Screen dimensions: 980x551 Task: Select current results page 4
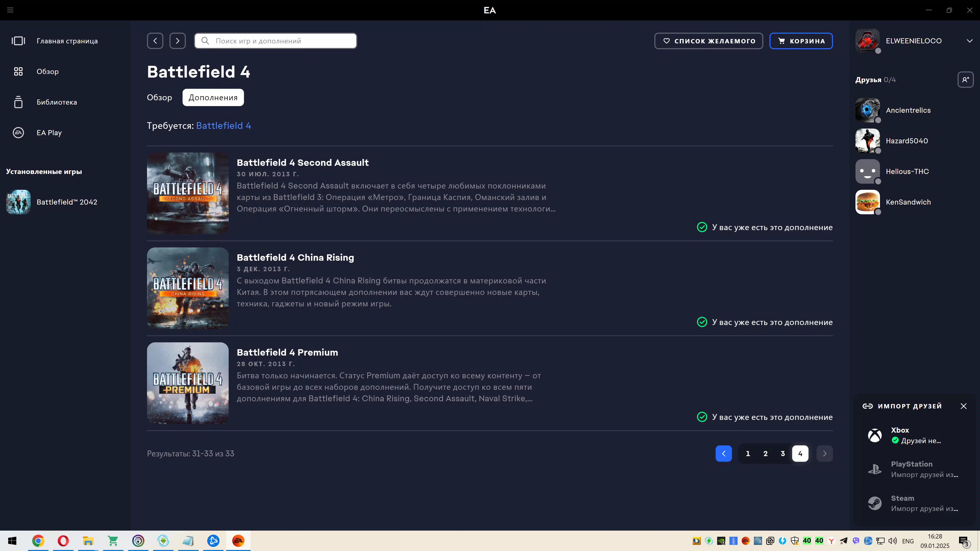point(800,453)
